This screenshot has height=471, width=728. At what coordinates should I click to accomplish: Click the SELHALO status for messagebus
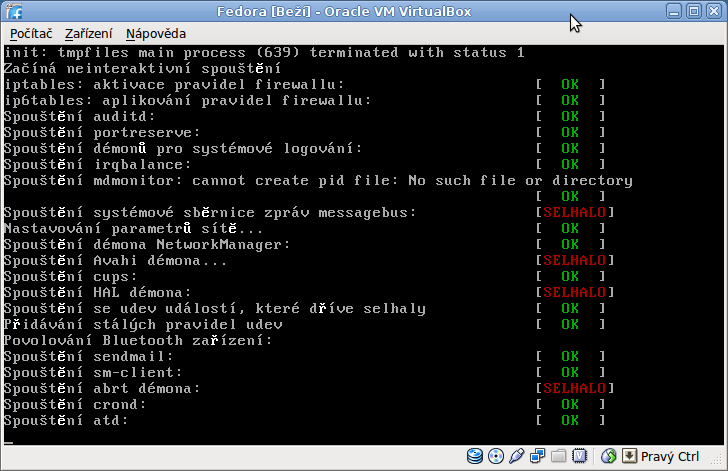[x=575, y=212]
